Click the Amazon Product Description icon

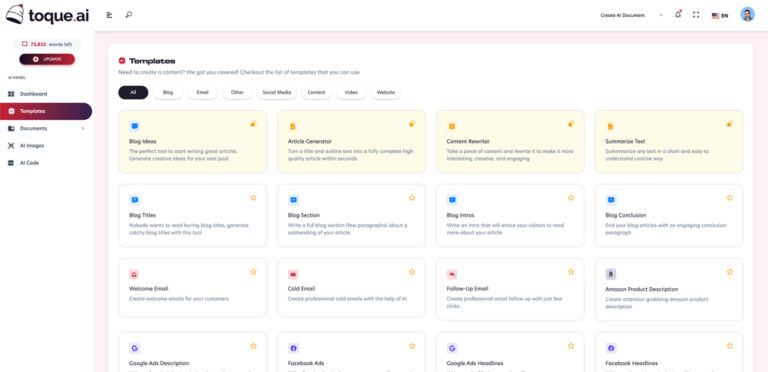click(611, 274)
